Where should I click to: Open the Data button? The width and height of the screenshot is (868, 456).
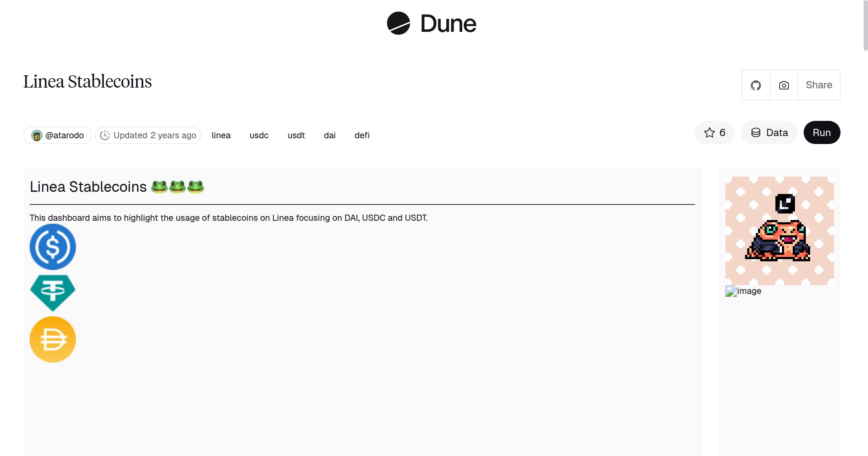(769, 132)
